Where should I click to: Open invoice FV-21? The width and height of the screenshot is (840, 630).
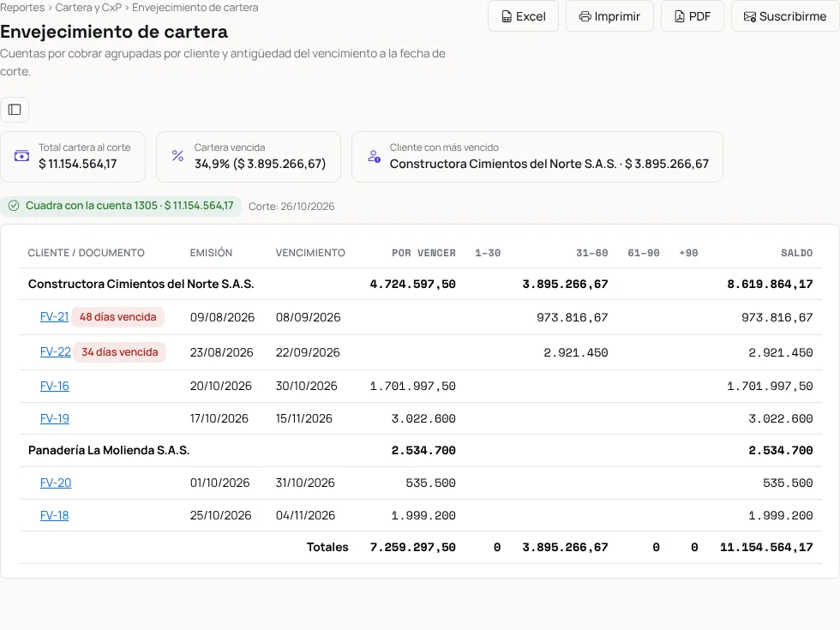tap(55, 316)
